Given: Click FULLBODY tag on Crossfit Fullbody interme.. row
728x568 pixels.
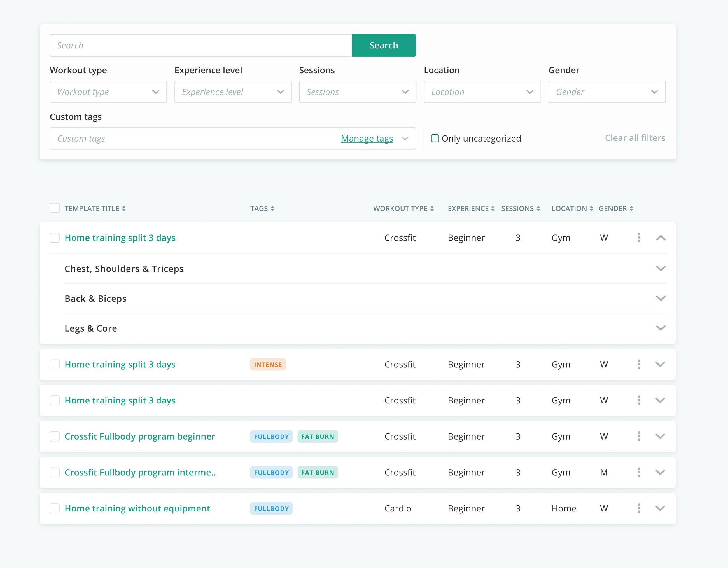Looking at the screenshot, I should 271,472.
